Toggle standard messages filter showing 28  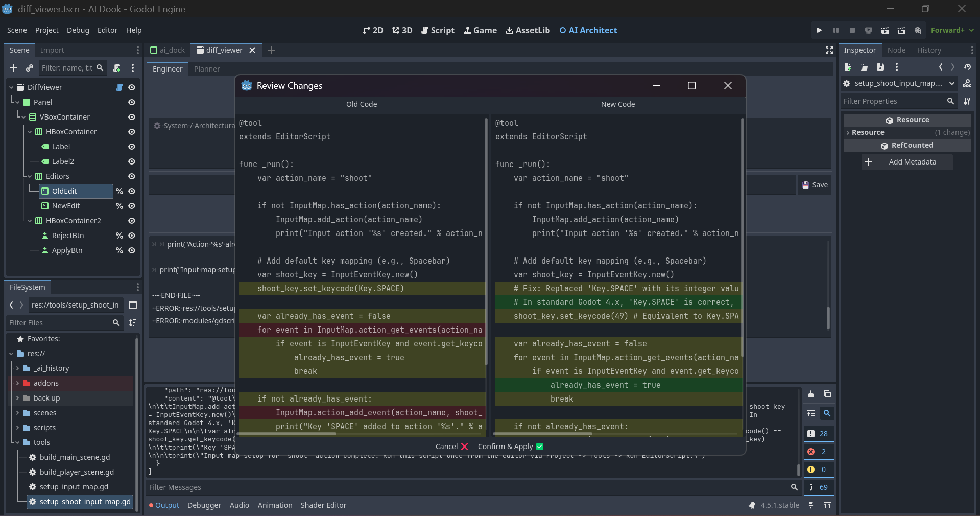click(x=819, y=434)
